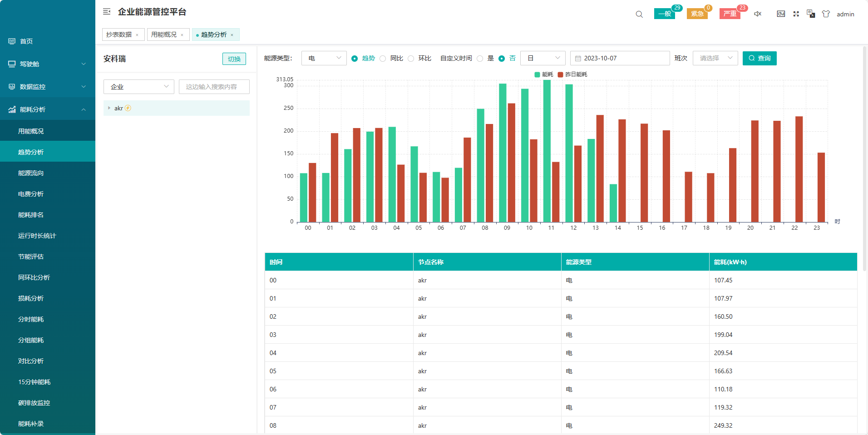Click the date field showing 2023-10-07
Image resolution: width=868 pixels, height=435 pixels.
tap(620, 58)
